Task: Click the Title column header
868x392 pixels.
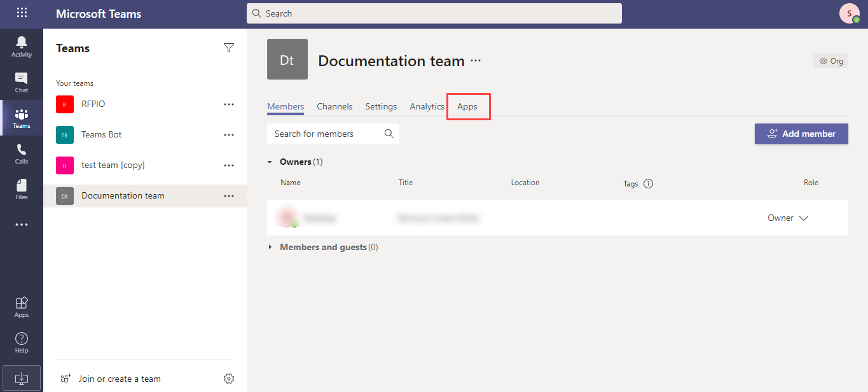Action: point(406,183)
